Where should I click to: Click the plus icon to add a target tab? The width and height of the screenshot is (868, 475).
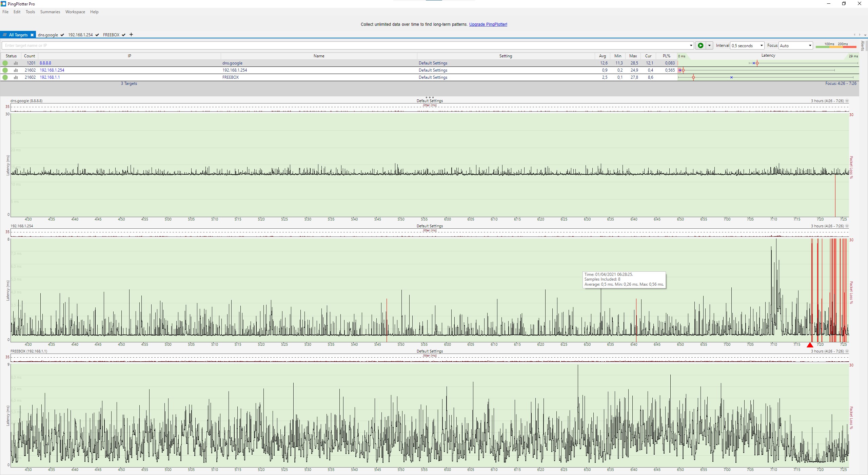tap(131, 35)
